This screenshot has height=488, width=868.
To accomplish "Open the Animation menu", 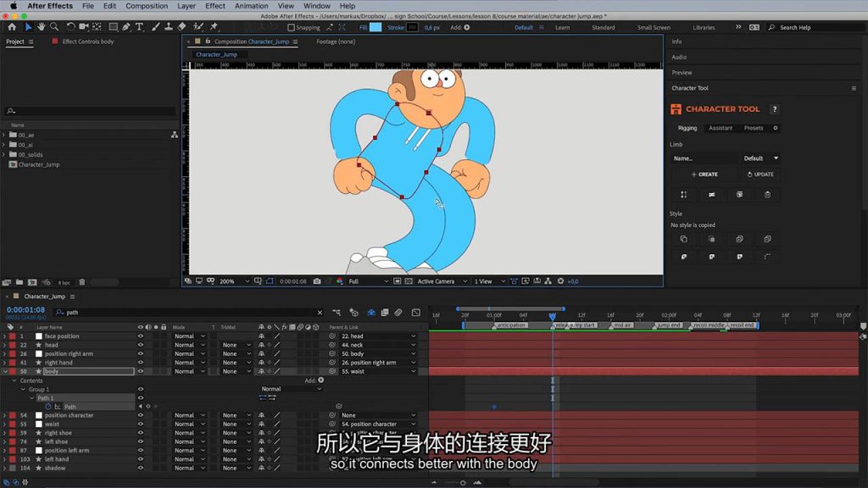I will click(251, 6).
